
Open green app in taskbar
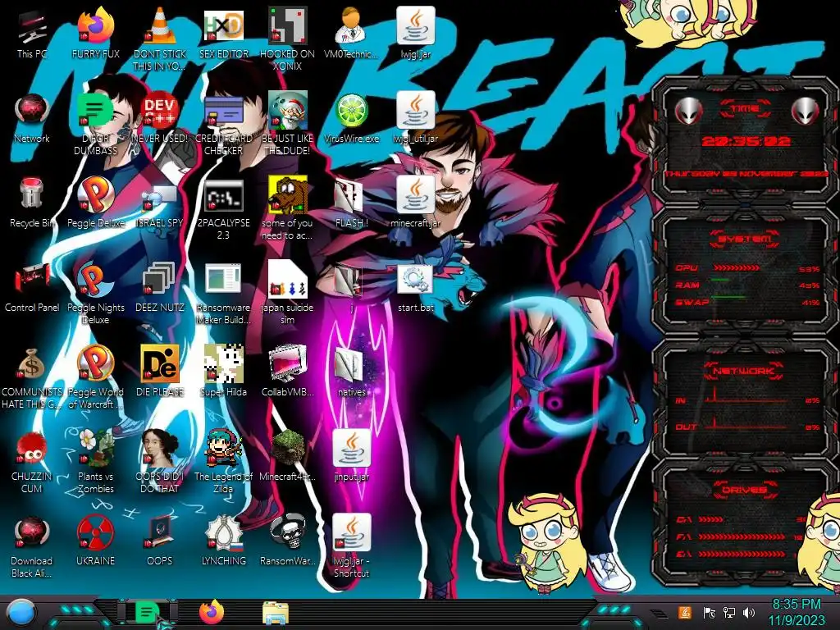(x=148, y=612)
